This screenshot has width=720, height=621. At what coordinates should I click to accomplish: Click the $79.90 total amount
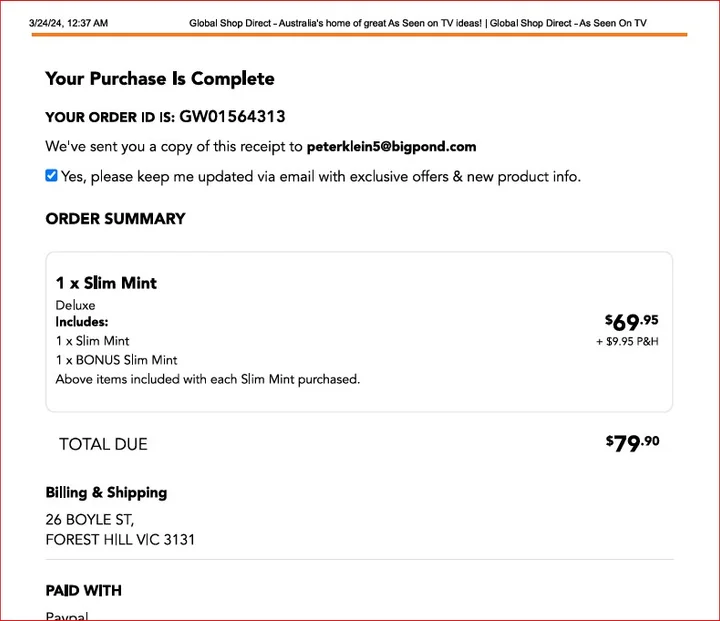tap(632, 443)
